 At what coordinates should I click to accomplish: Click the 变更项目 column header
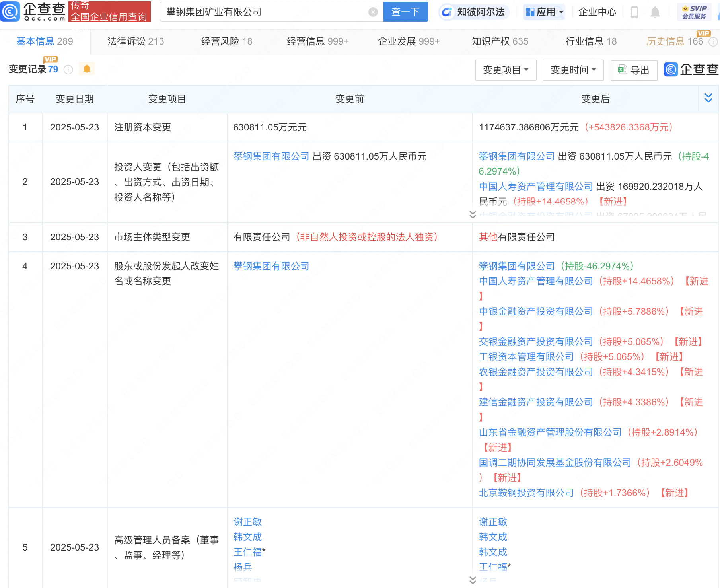(x=167, y=99)
